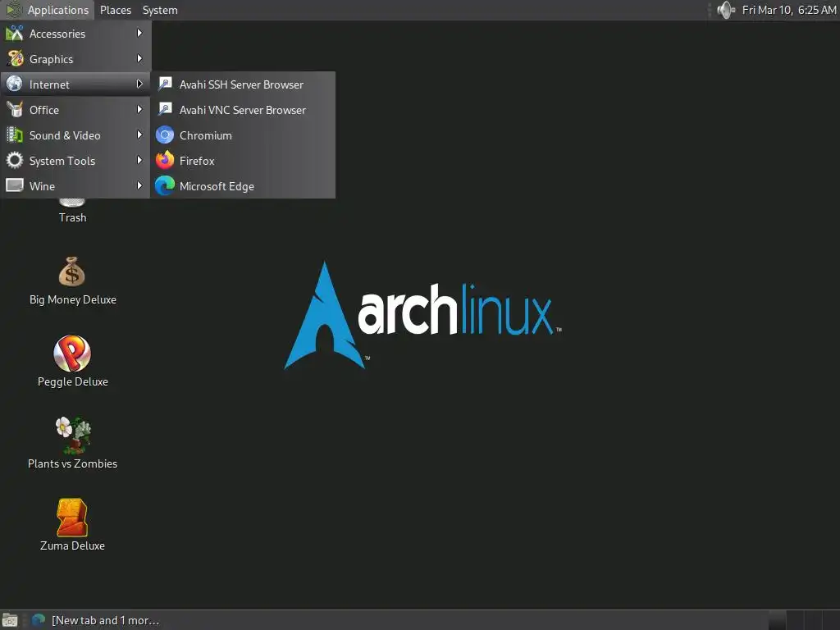Click the Peggle Deluxe label

(73, 382)
